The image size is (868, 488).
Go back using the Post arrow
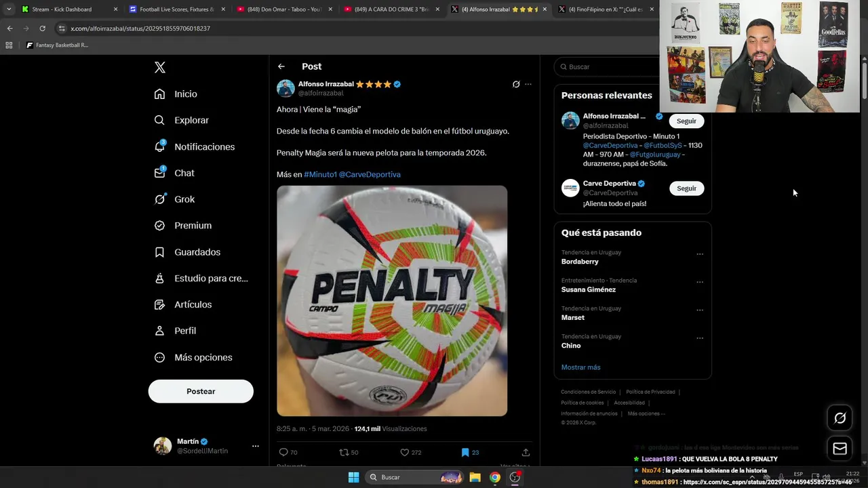[281, 66]
